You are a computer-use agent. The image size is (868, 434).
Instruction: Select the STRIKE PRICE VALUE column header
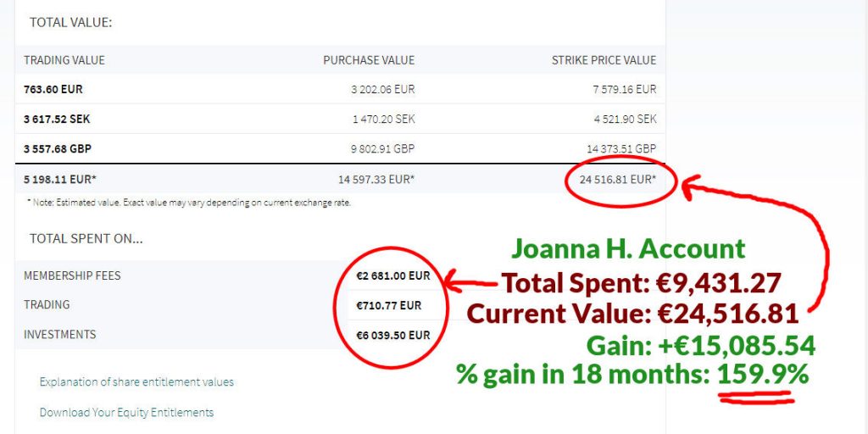[x=604, y=60]
